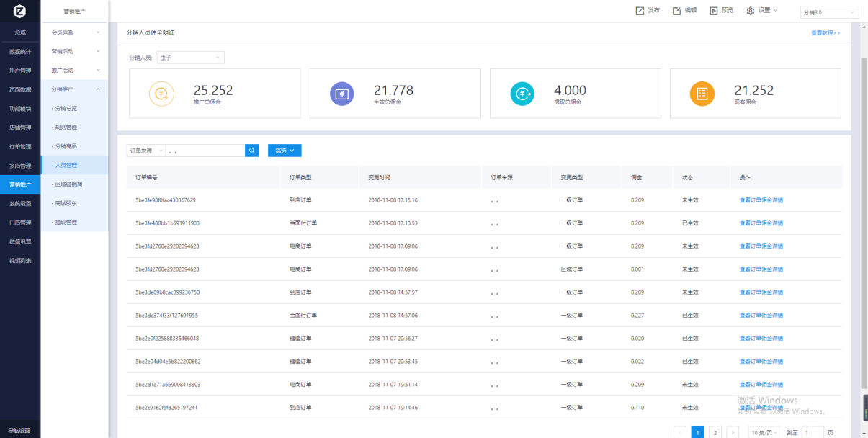Click the teal 提现总佣金 withdrawal icon
The height and width of the screenshot is (438, 868).
(522, 94)
